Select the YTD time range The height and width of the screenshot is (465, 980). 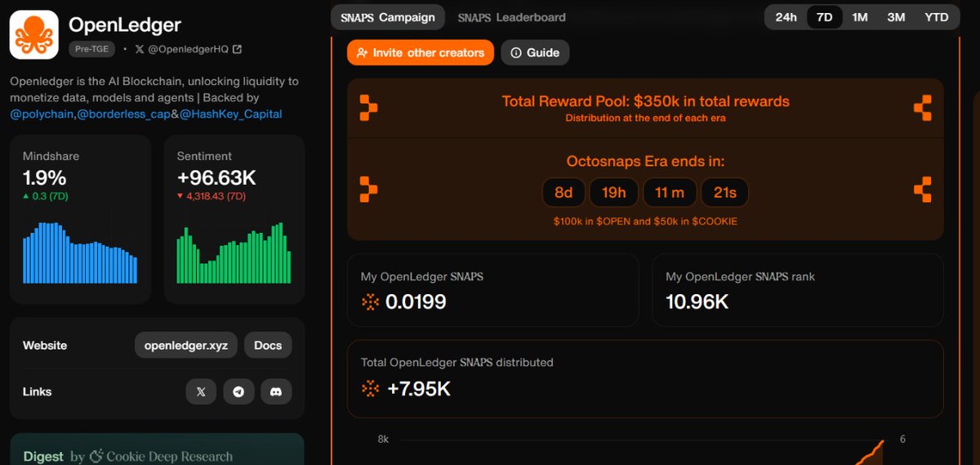pyautogui.click(x=936, y=17)
